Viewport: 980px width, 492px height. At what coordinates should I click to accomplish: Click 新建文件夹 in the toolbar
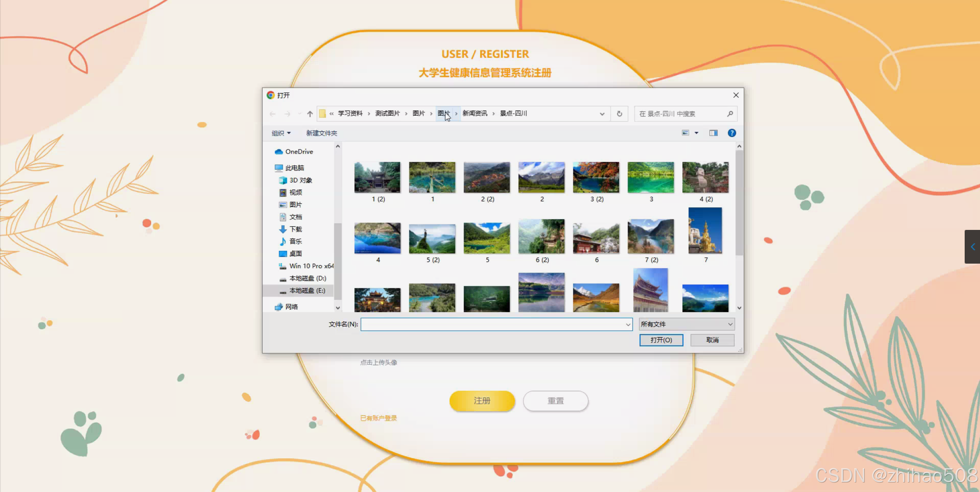coord(321,133)
